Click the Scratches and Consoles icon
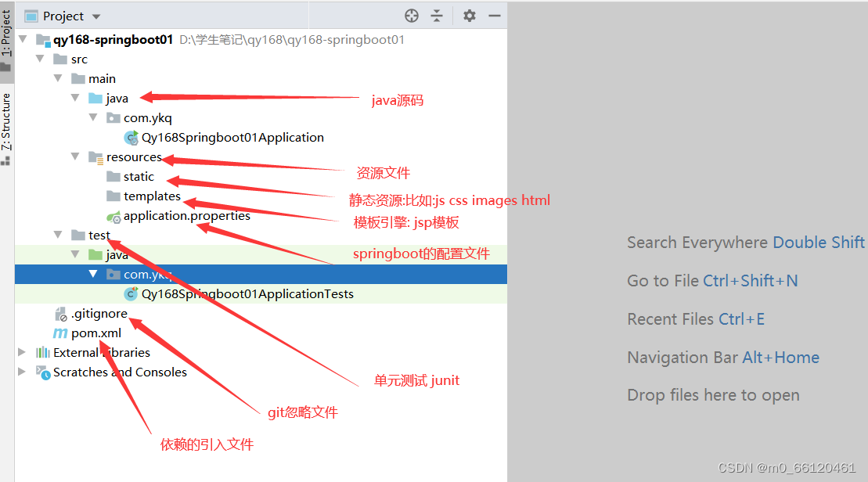868x482 pixels. (43, 372)
